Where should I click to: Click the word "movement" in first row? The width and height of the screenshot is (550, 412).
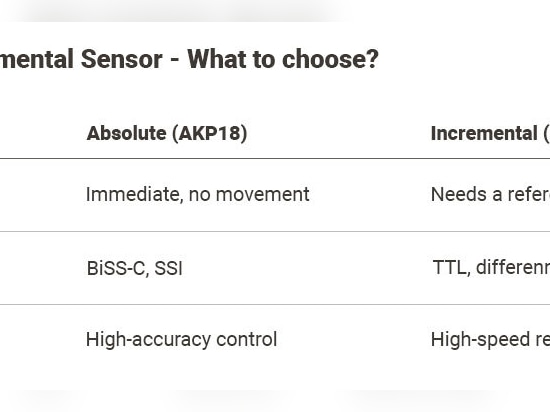[x=263, y=195]
